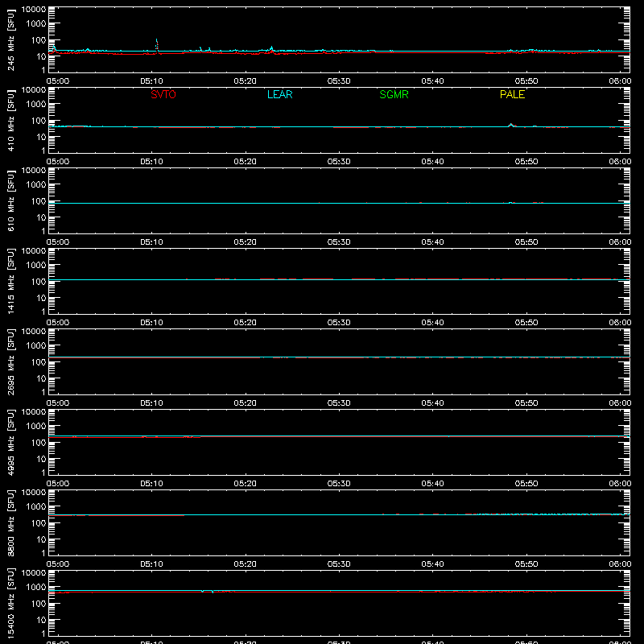644x644 pixels.
Task: Click the 1000 y-axis tick of 410 MHz plot
Action: tap(36, 105)
